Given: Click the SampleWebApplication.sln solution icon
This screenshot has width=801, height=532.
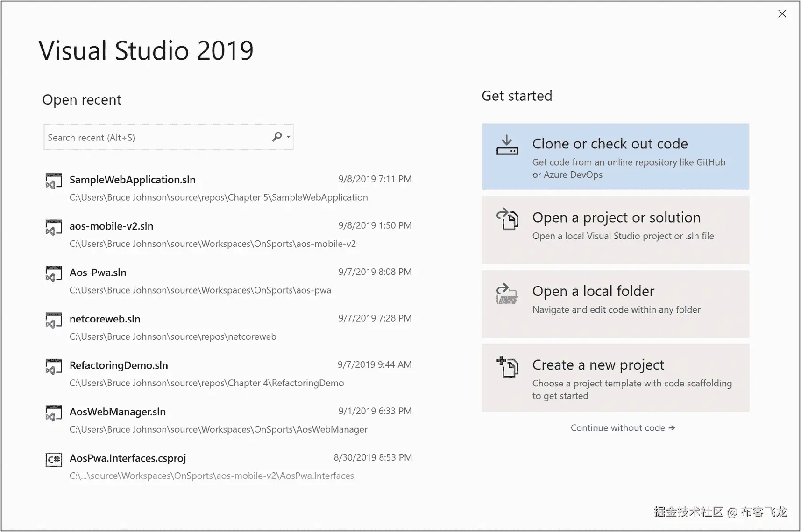Looking at the screenshot, I should pyautogui.click(x=53, y=181).
